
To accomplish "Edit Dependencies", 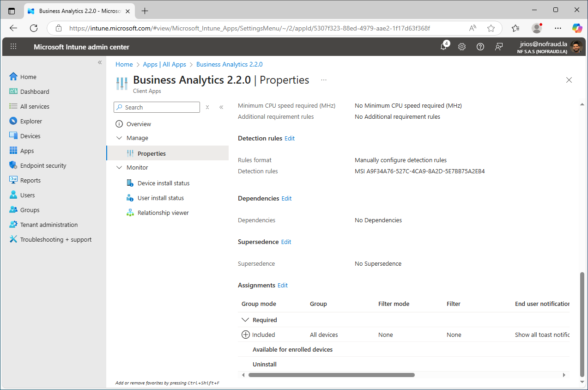I will (287, 198).
